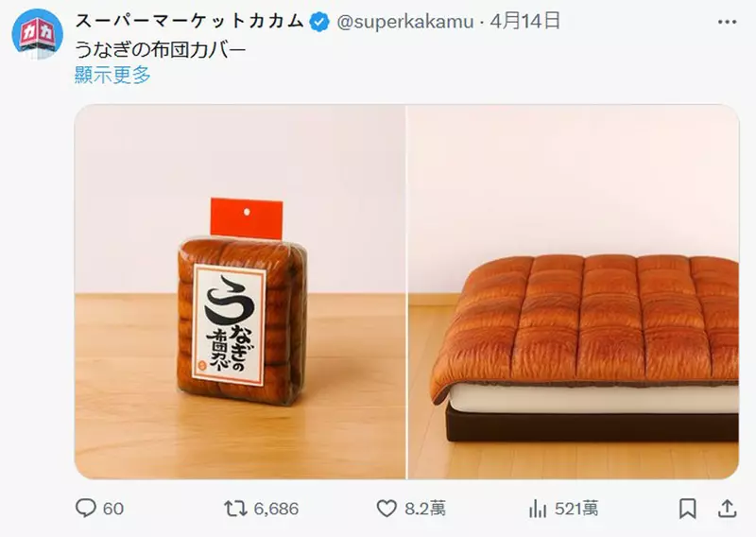Click the view count 521萬
Viewport: 756px width, 537px height.
pyautogui.click(x=576, y=509)
